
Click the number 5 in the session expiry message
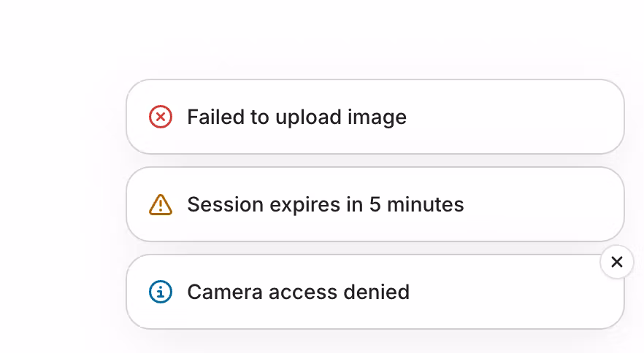point(375,204)
